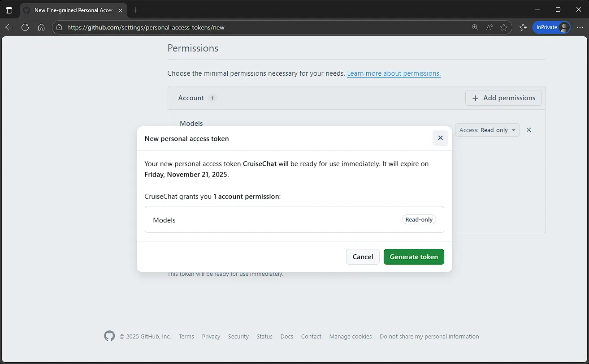Click the address bar URL field
Image resolution: width=589 pixels, height=364 pixels.
point(264,27)
